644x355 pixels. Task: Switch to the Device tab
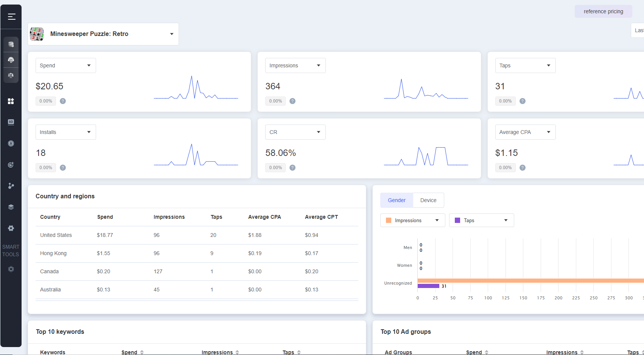(x=428, y=200)
